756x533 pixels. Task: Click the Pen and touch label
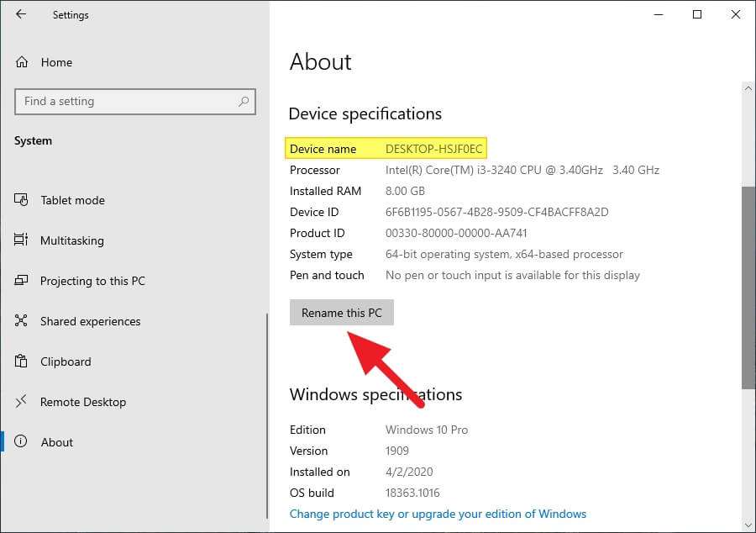point(327,276)
